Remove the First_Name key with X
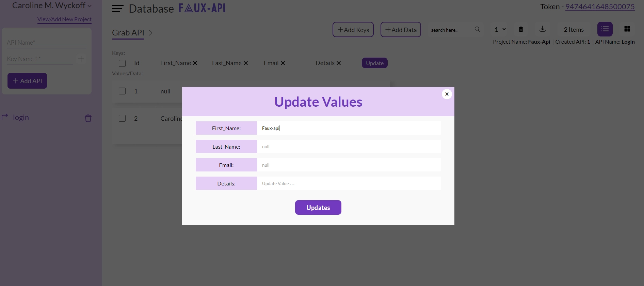This screenshot has height=286, width=644. pyautogui.click(x=195, y=63)
